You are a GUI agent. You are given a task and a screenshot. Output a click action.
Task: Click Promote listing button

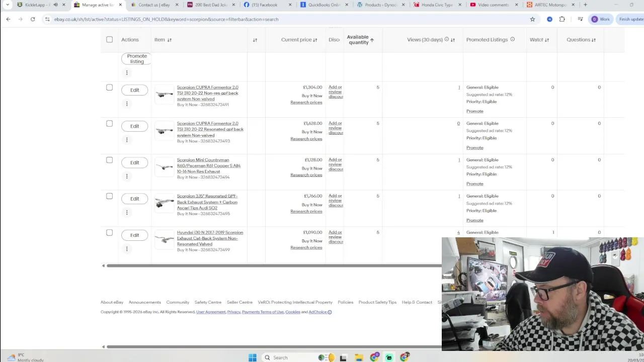click(x=136, y=59)
